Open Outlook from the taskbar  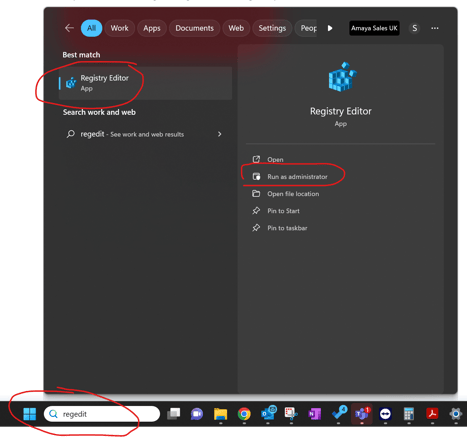(269, 413)
